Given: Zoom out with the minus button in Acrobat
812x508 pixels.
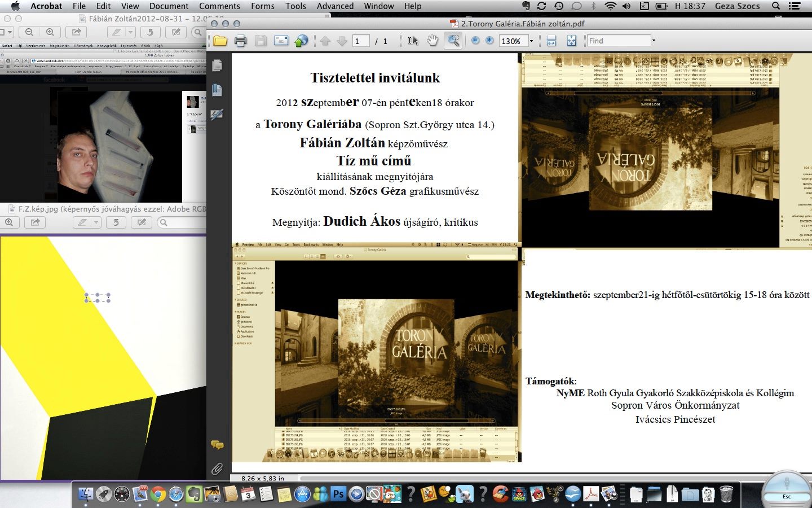Looking at the screenshot, I should click(475, 41).
